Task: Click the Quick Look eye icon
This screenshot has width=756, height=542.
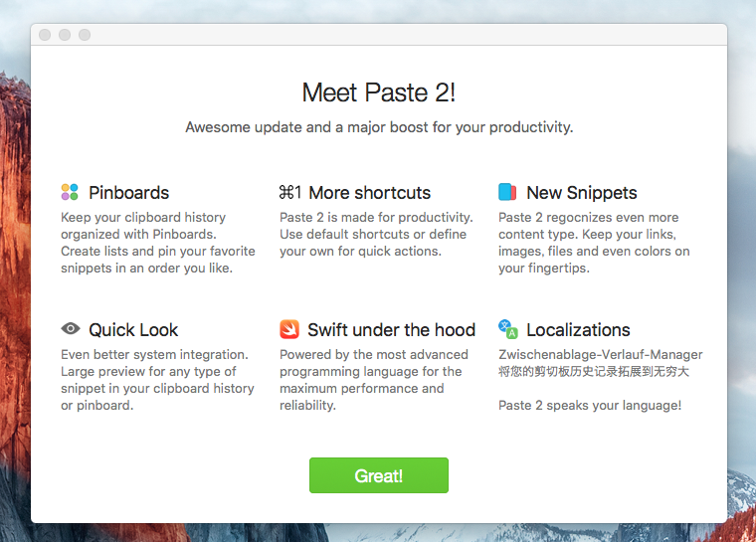Action: click(x=70, y=329)
